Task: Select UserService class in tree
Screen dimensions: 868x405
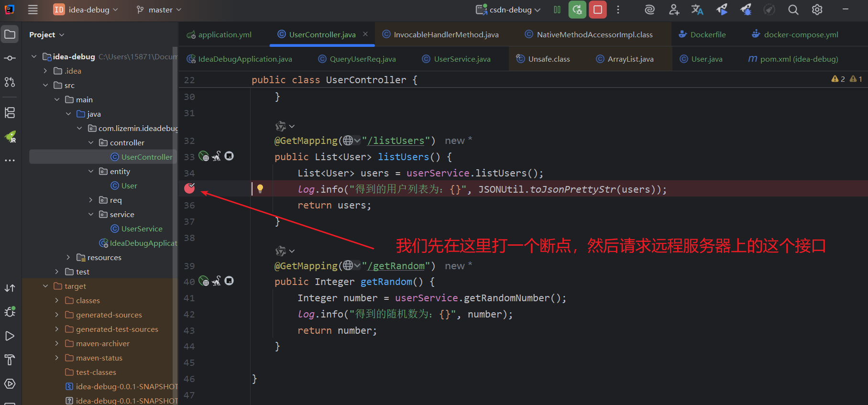Action: click(136, 229)
